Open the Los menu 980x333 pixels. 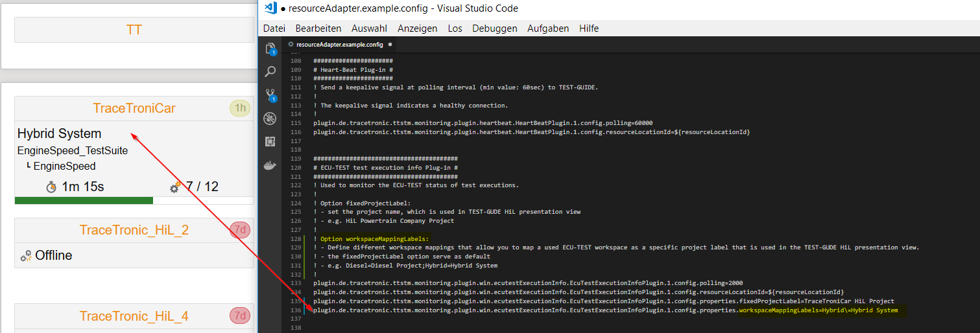pyautogui.click(x=455, y=29)
